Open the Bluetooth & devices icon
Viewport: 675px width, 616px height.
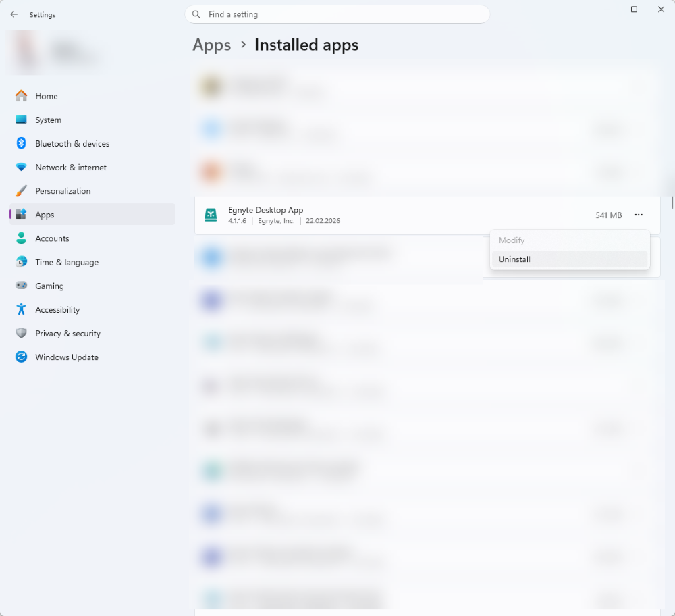21,143
